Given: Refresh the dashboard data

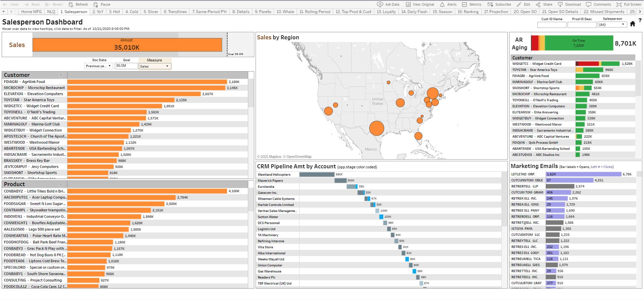Looking at the screenshot, I should point(78,4).
